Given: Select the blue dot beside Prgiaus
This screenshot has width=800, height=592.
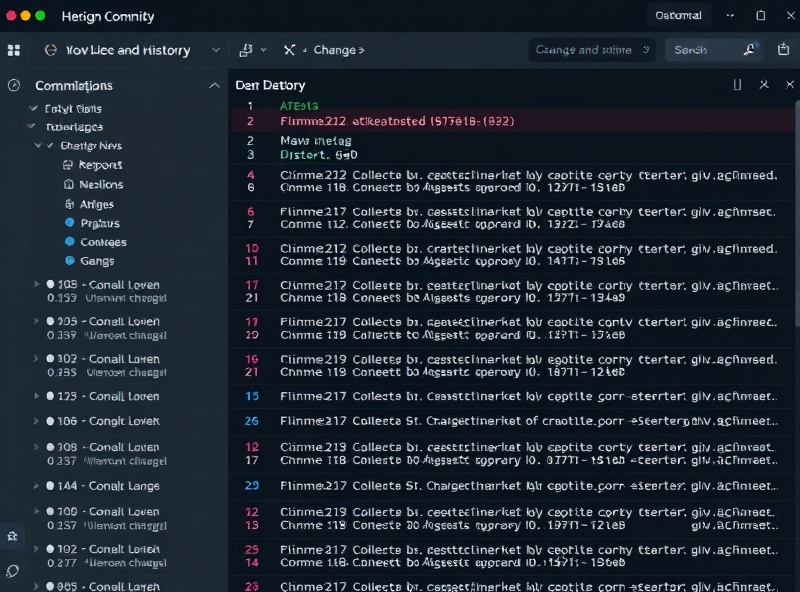Looking at the screenshot, I should click(70, 223).
